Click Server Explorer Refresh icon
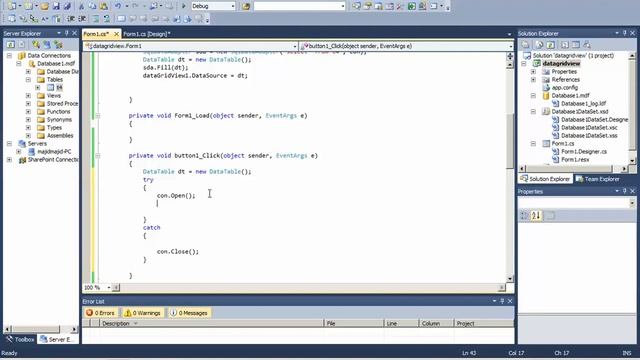The height and width of the screenshot is (360, 640). point(11,44)
